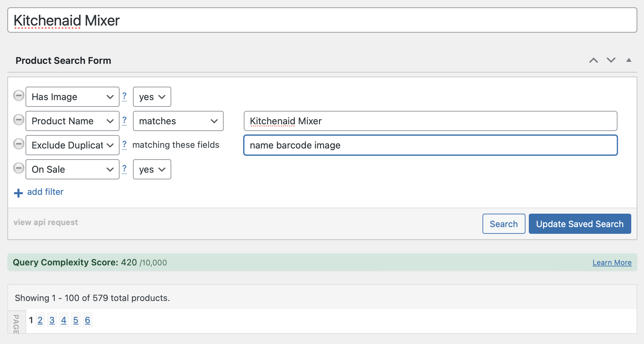The height and width of the screenshot is (344, 644).
Task: Open the Has Image field dropdown
Action: 73,97
